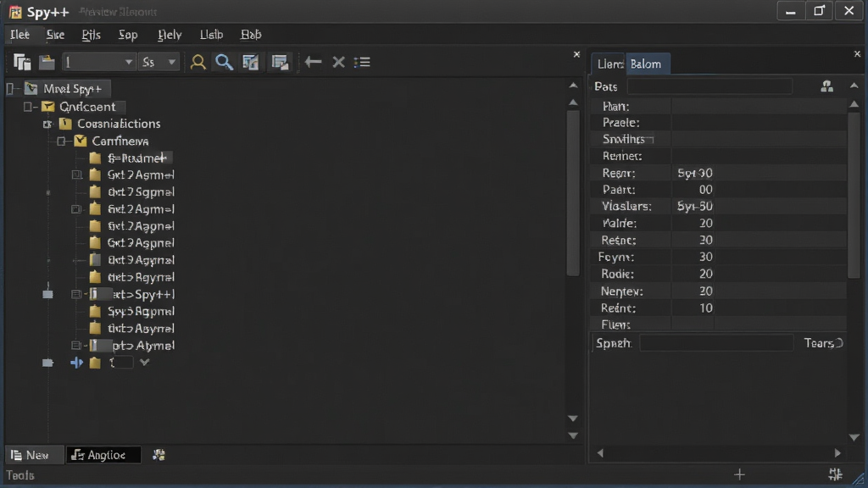
Task: Open the Hely menu
Action: 170,34
